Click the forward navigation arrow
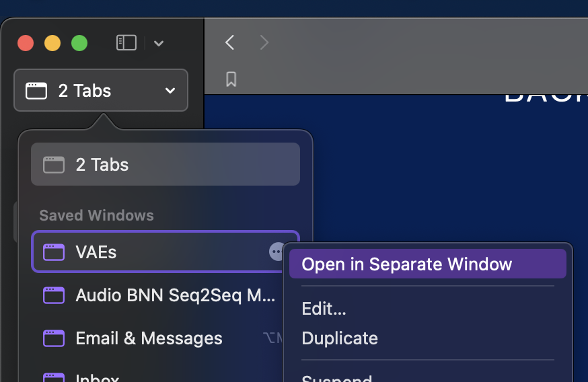Screen dimensions: 588x382 tap(264, 43)
